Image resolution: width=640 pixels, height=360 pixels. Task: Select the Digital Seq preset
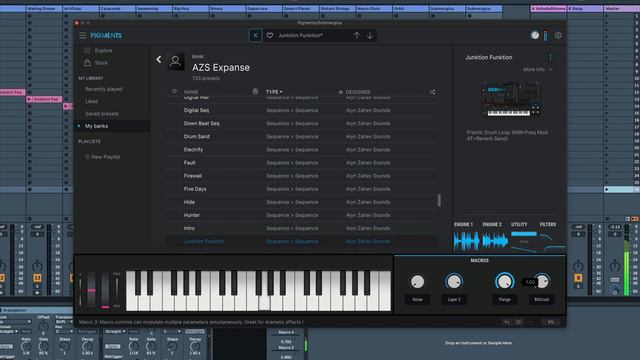point(302,110)
